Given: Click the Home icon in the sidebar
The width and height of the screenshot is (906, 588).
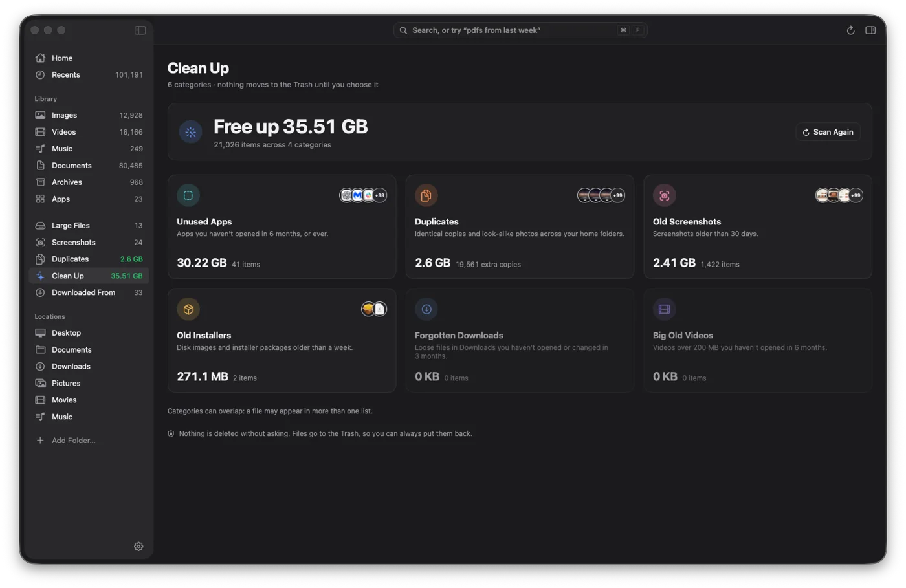Looking at the screenshot, I should point(40,58).
